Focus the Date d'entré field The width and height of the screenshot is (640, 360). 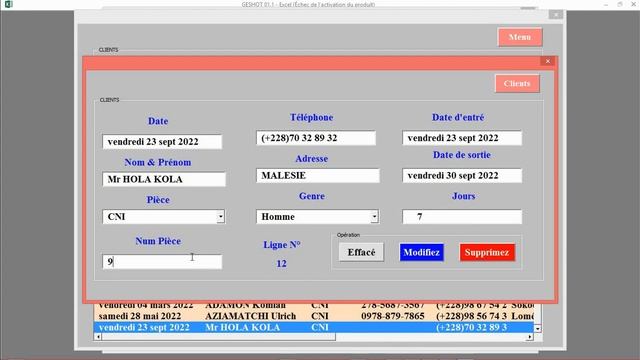coord(462,138)
